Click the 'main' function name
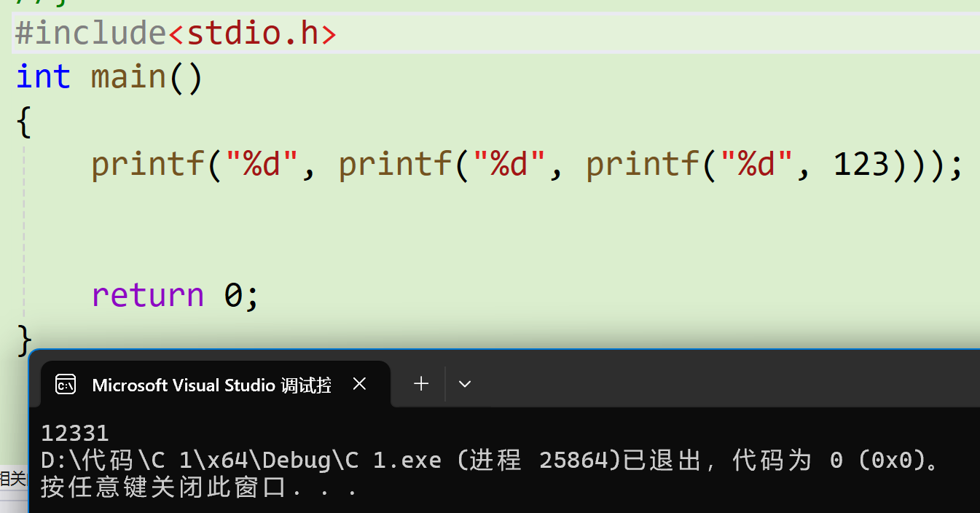This screenshot has height=513, width=980. coord(129,77)
